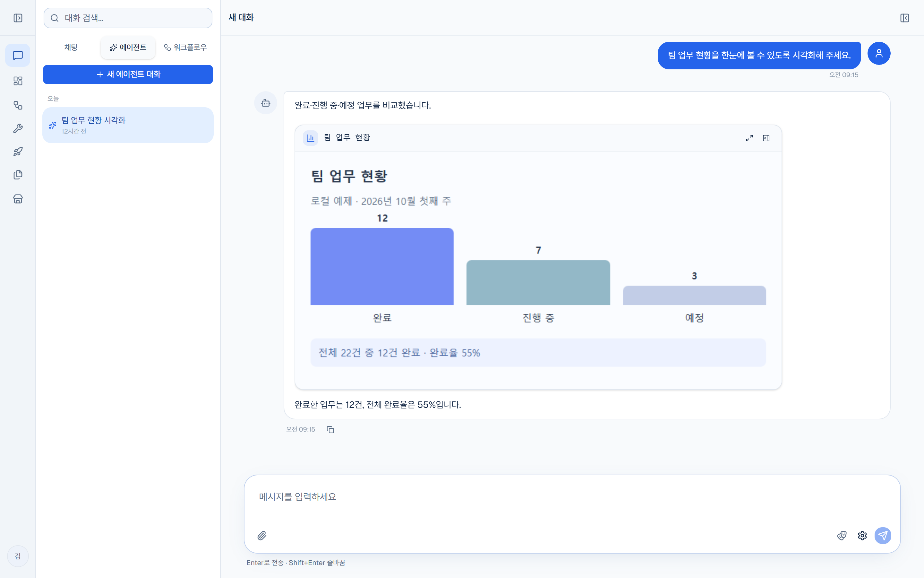The width and height of the screenshot is (924, 578).
Task: Open chart in side panel
Action: point(766,138)
